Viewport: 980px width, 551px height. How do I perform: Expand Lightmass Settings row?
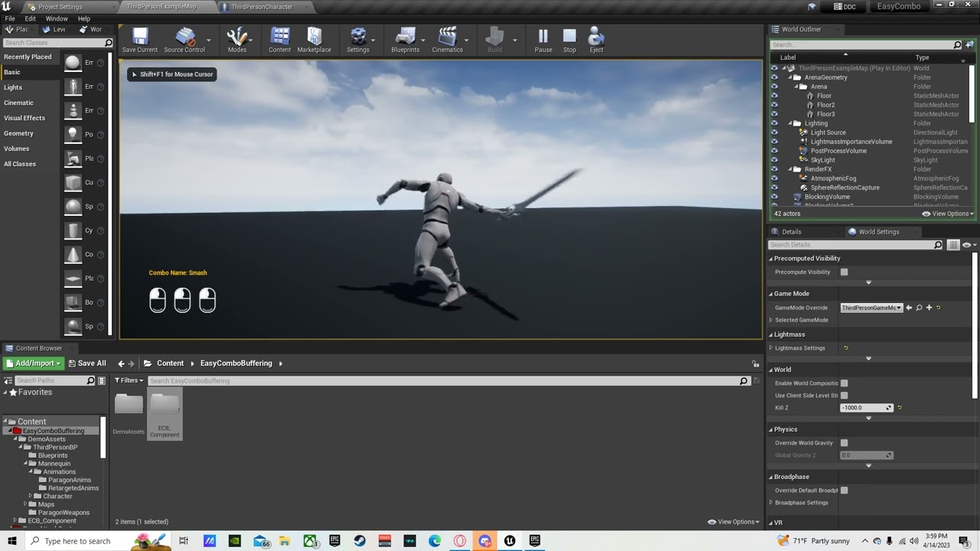tap(771, 348)
